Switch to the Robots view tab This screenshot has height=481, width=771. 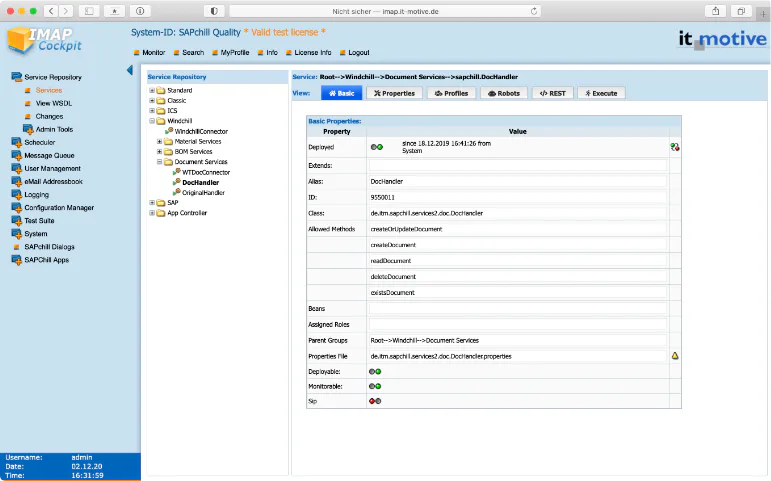[504, 93]
